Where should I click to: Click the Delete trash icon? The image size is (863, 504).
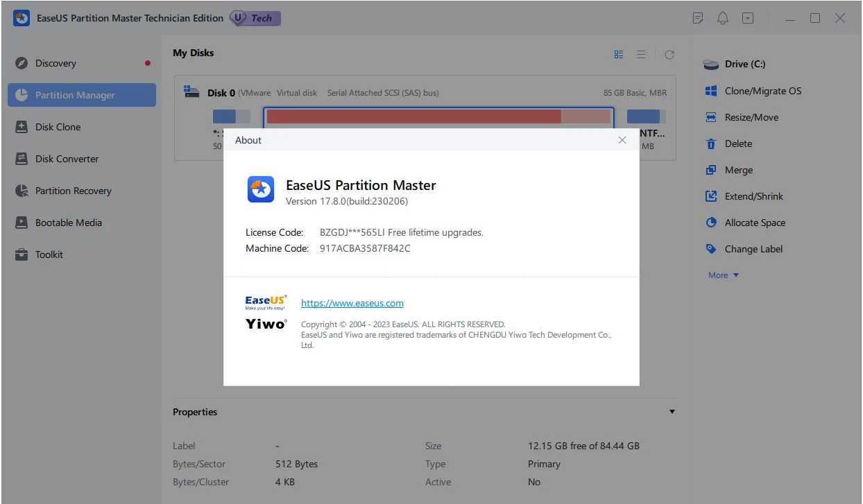coord(710,144)
